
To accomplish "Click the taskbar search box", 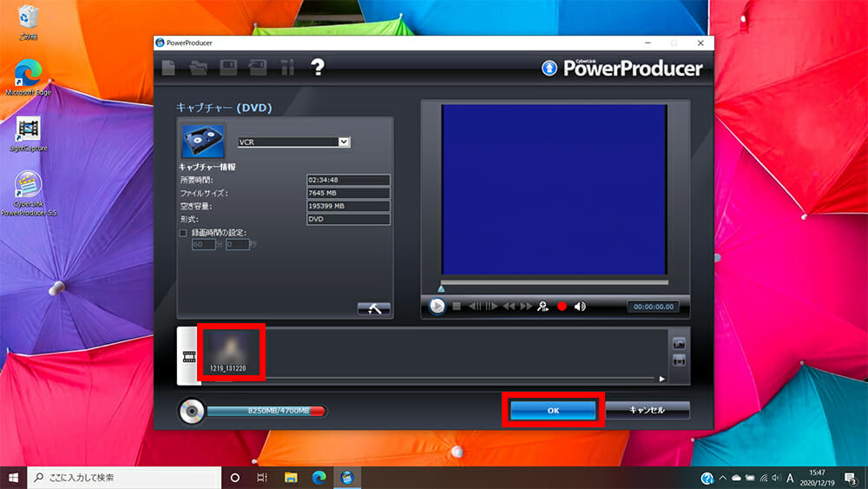I will 124,478.
